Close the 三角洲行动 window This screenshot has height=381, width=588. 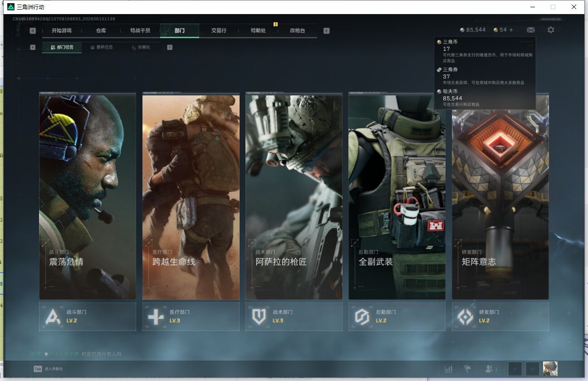click(574, 7)
